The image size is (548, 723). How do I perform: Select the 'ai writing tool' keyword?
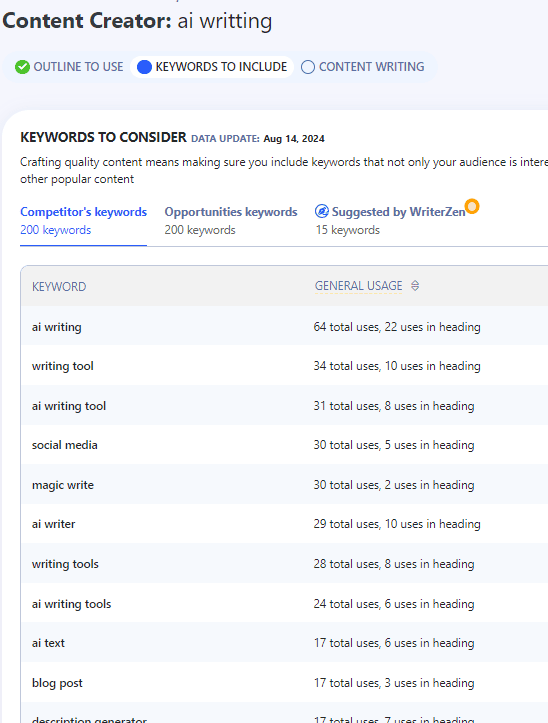click(x=69, y=406)
